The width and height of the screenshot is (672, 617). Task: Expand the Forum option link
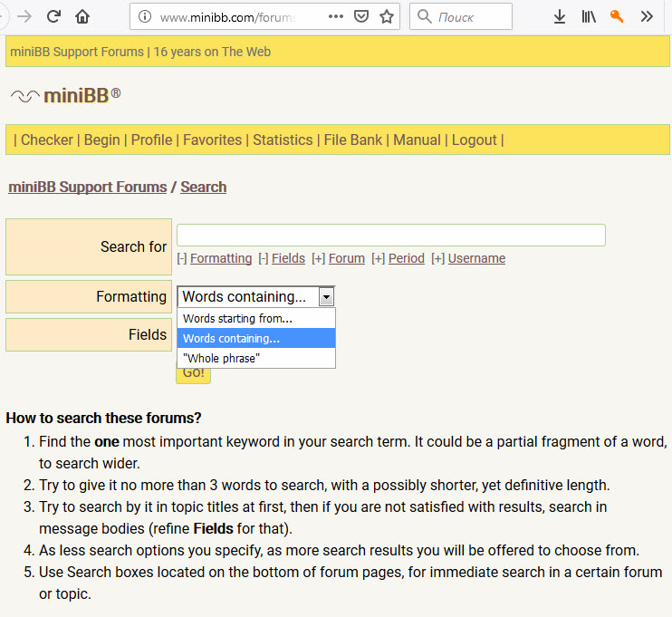point(346,258)
